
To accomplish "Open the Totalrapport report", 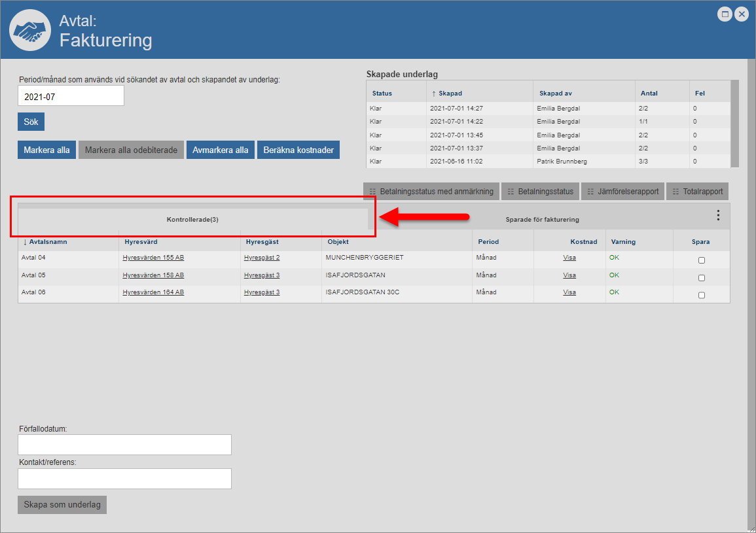I will tap(698, 192).
